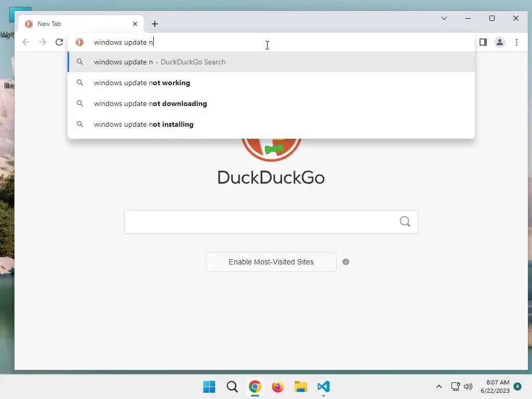Launch Firefox from the taskbar
Viewport: 532px width, 399px height.
[x=277, y=387]
